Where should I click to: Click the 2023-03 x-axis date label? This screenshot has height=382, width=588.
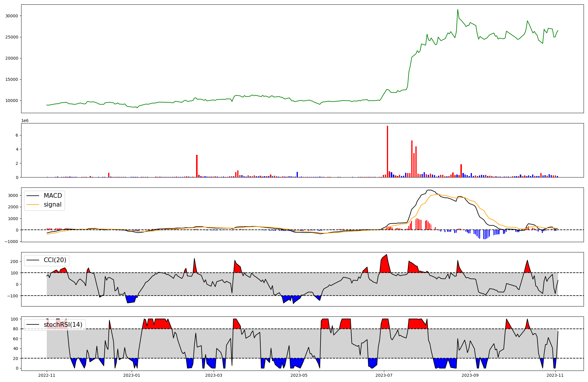[214, 375]
